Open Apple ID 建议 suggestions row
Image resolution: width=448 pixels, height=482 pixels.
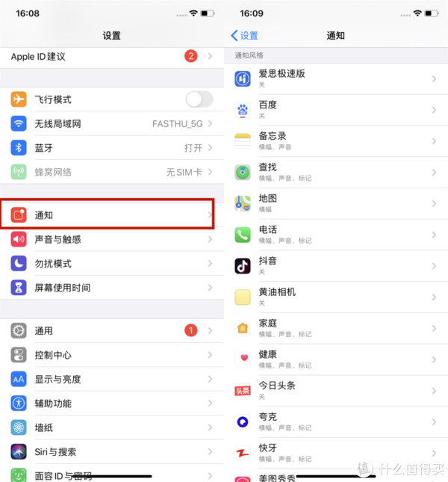(x=112, y=57)
